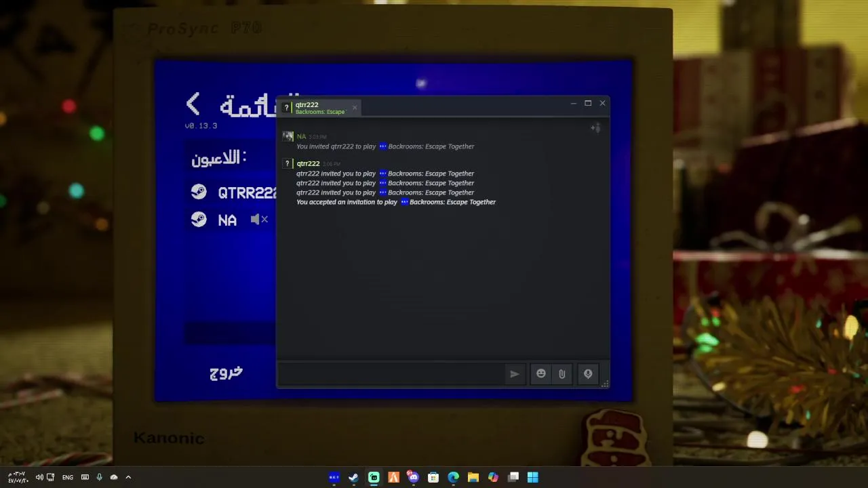Open the ENG language switcher
This screenshot has height=488, width=868.
pyautogui.click(x=68, y=477)
